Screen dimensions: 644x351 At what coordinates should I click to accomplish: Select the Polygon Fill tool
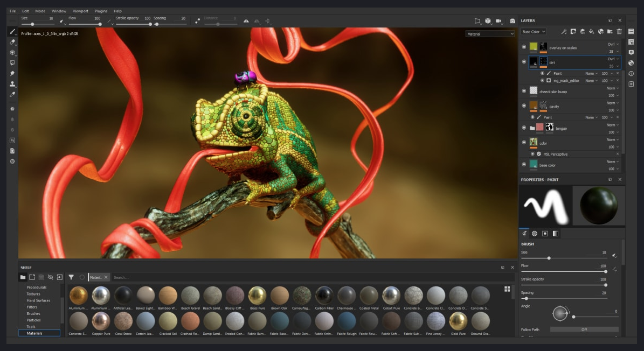12,63
